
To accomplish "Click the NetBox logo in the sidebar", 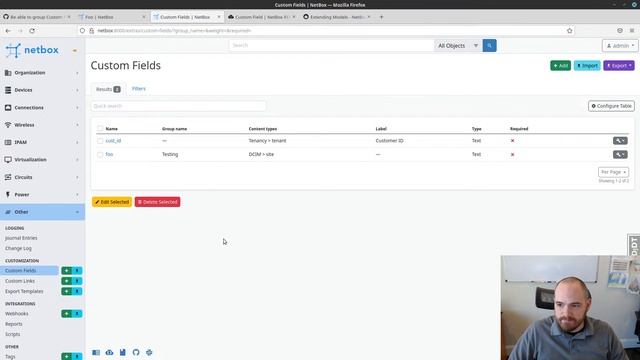I will pos(32,50).
